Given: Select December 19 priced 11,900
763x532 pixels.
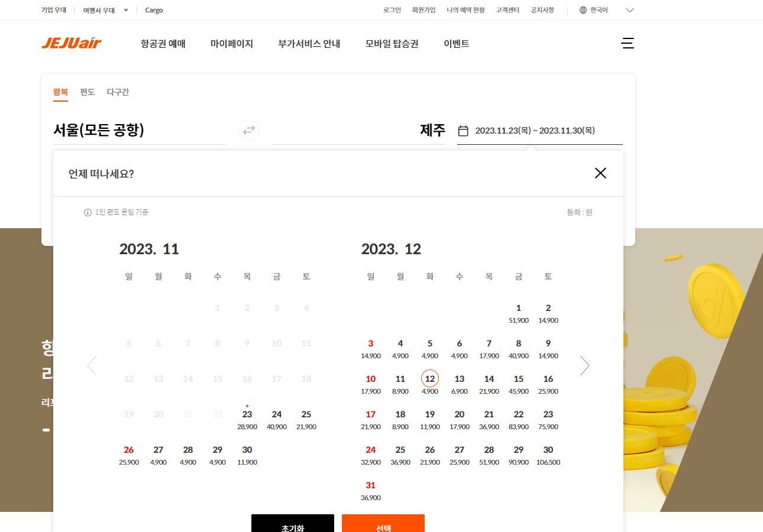Looking at the screenshot, I should (430, 420).
